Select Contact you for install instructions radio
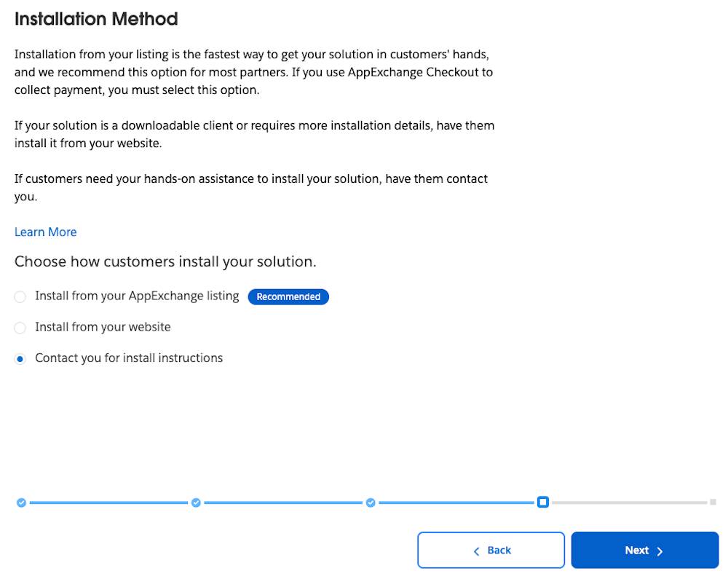 click(20, 359)
